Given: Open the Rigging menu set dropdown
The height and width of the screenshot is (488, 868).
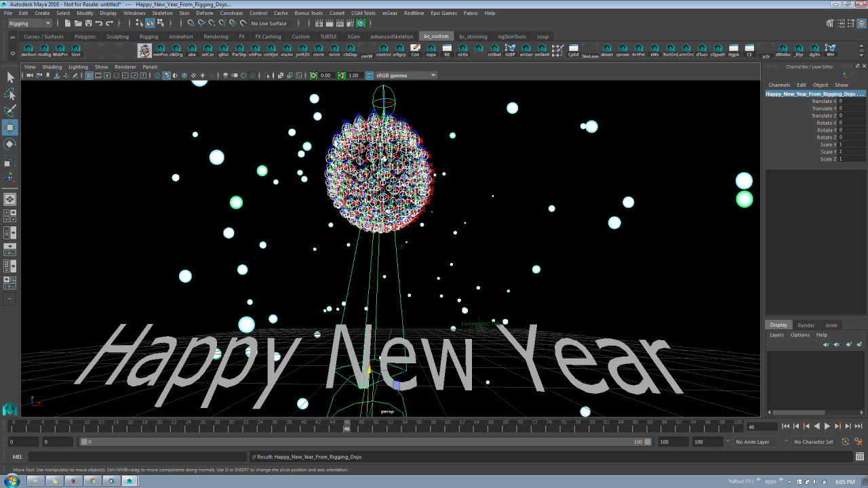Looking at the screenshot, I should click(x=29, y=23).
